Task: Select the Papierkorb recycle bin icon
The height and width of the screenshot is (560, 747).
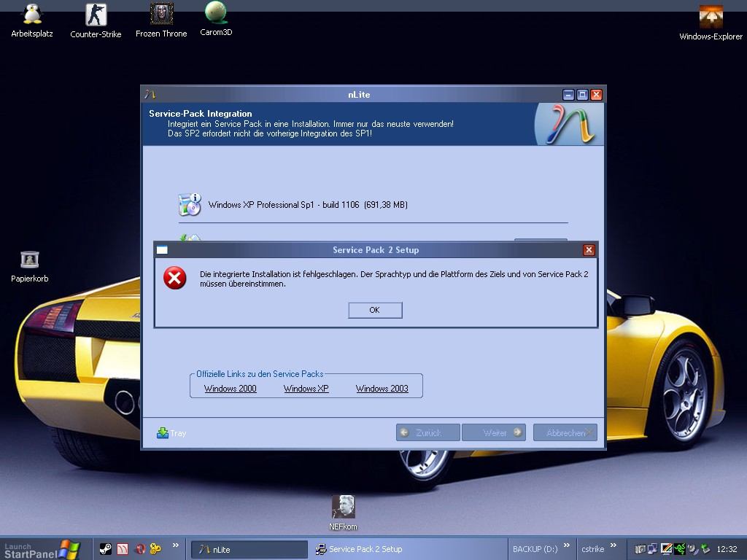Action: point(29,267)
